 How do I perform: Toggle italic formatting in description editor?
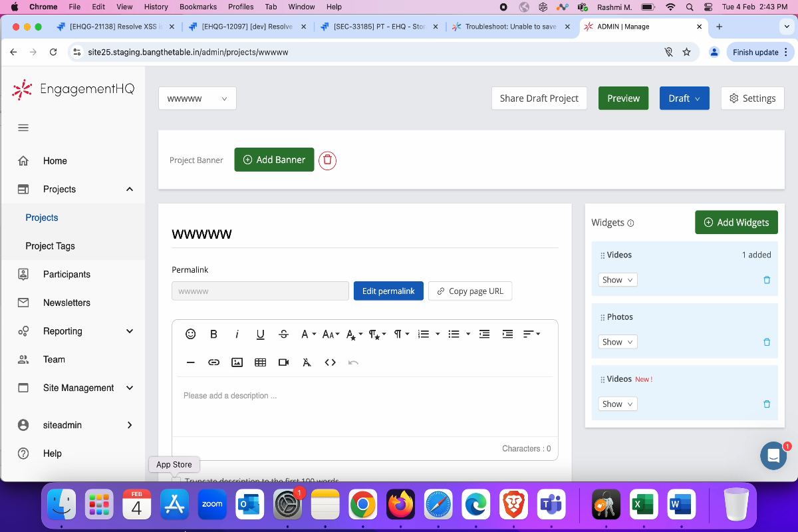pos(237,334)
